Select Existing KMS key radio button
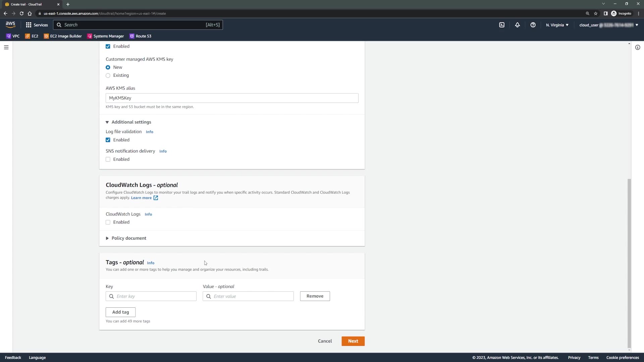 108,75
